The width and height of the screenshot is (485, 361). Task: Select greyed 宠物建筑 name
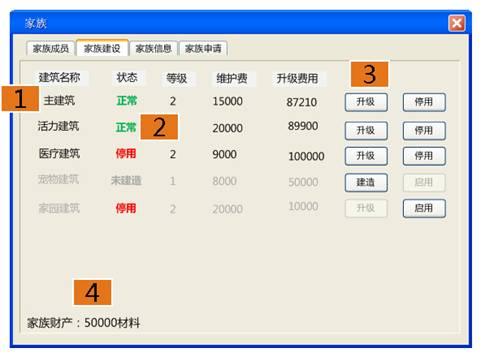click(x=58, y=179)
